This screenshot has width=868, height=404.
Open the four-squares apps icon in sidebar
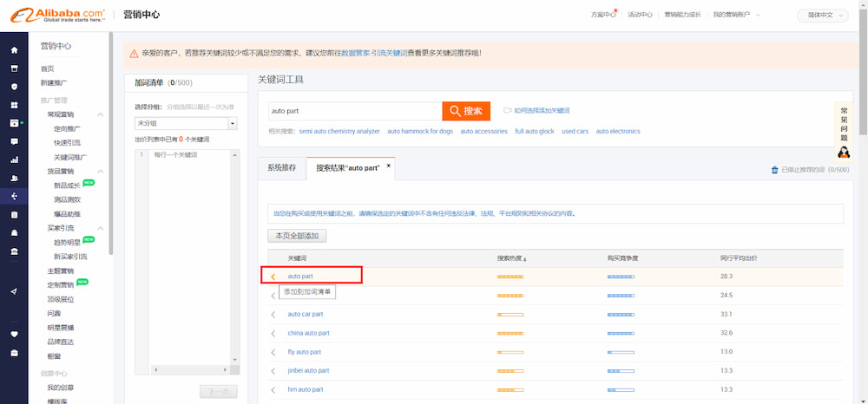click(x=15, y=105)
